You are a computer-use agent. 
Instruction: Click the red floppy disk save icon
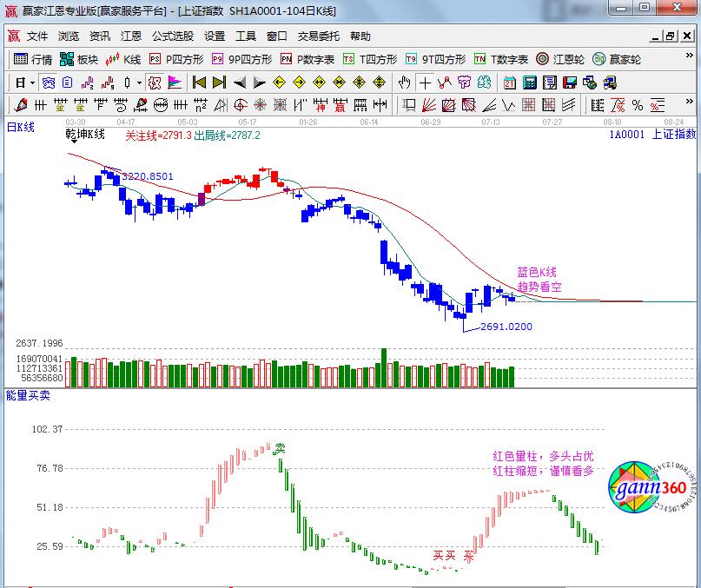click(569, 83)
